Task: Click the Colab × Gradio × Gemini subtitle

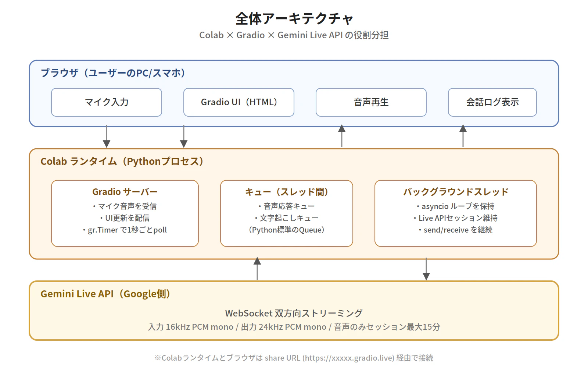Action: pos(294,35)
